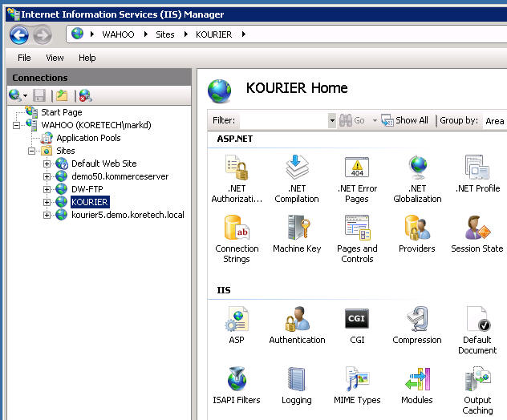Image resolution: width=507 pixels, height=420 pixels.
Task: Click WAHOO in the breadcrumb path
Action: [x=118, y=34]
